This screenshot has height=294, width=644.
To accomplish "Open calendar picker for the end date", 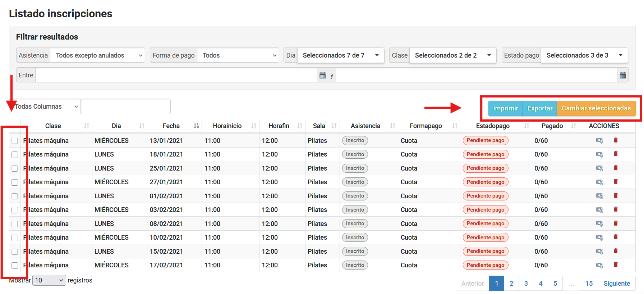I will [x=622, y=75].
